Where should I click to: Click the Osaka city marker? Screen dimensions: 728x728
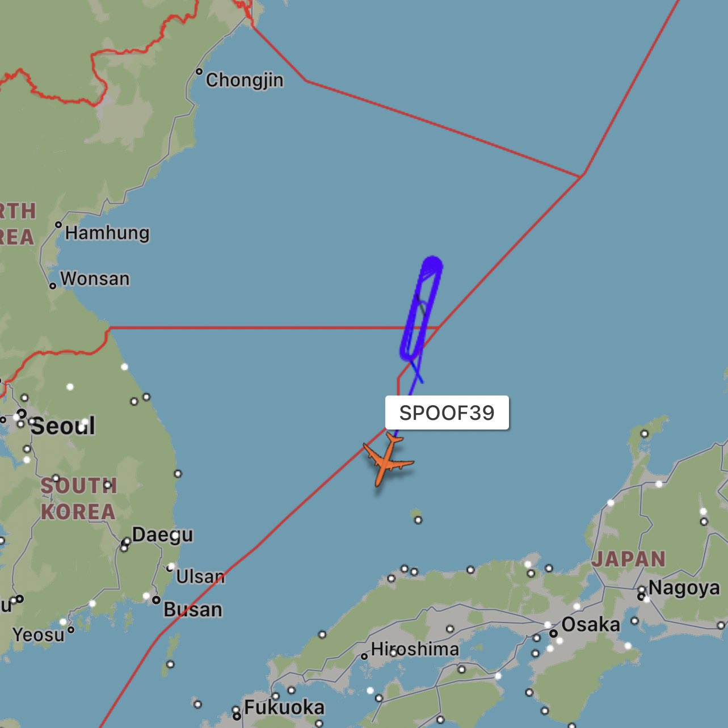click(553, 633)
